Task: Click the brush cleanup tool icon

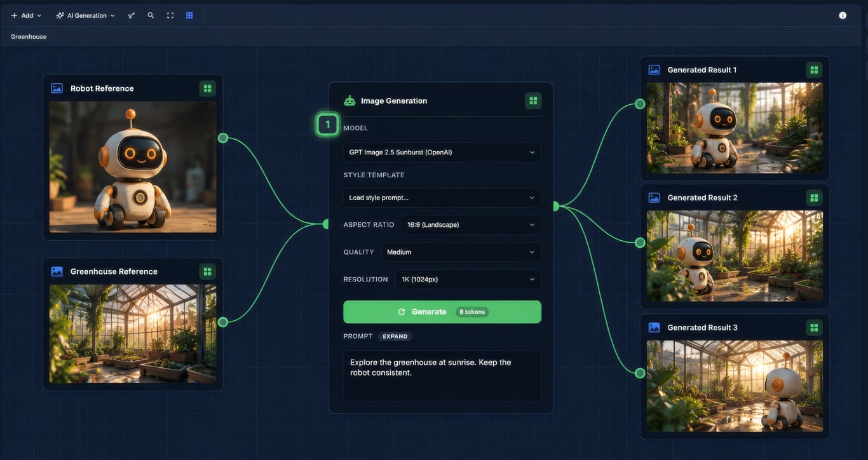Action: click(x=132, y=15)
